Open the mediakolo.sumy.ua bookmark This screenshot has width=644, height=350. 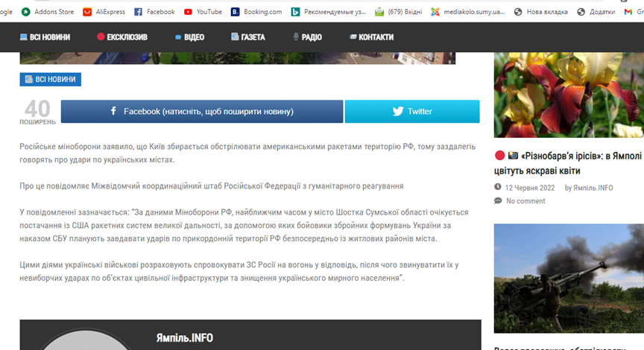[x=468, y=12]
